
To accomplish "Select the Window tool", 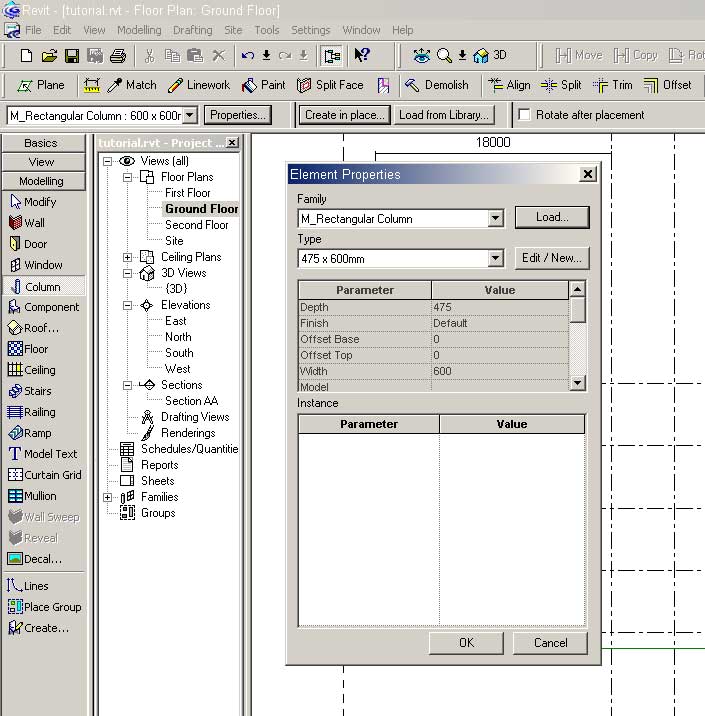I will (36, 265).
